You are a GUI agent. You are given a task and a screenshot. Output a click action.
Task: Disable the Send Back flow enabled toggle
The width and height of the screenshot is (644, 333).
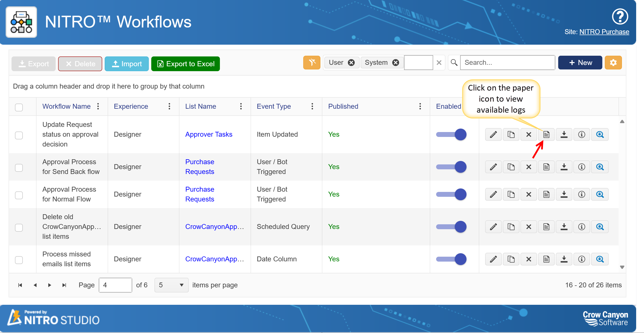[x=451, y=167]
